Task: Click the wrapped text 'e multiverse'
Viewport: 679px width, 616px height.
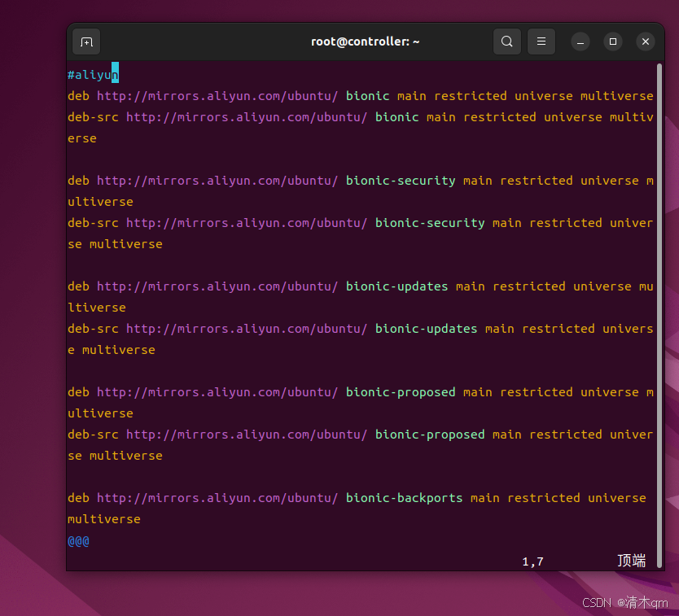Action: (x=112, y=350)
